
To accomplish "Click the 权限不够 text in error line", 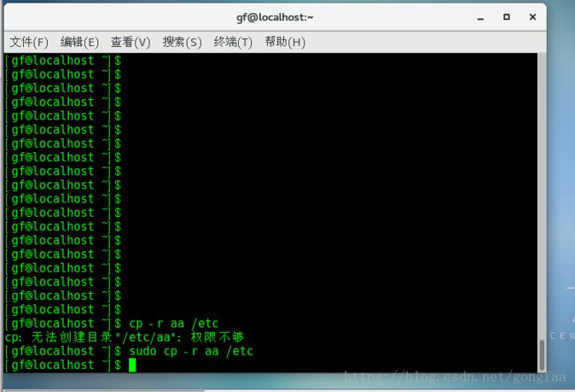I will (x=217, y=337).
